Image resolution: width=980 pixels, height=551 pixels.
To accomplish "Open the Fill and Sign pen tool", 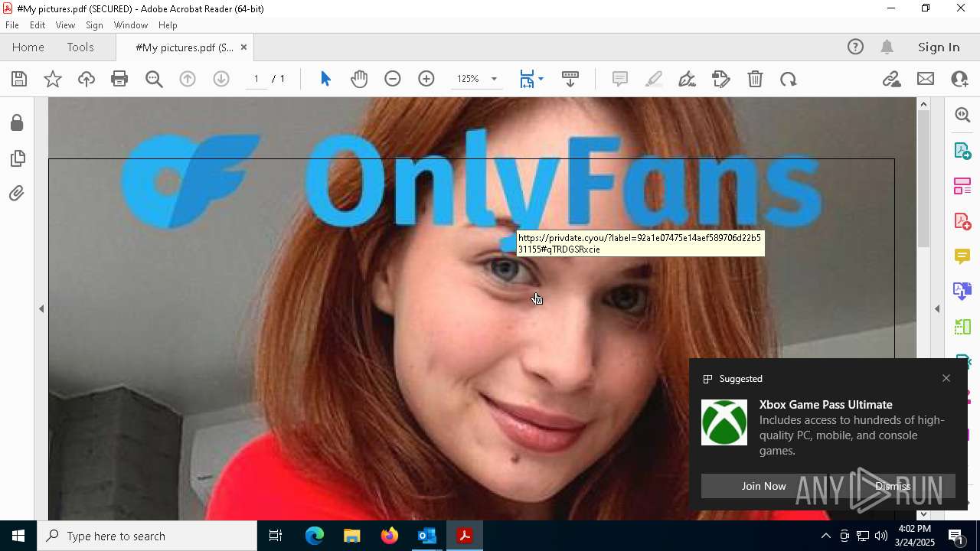I will click(688, 79).
